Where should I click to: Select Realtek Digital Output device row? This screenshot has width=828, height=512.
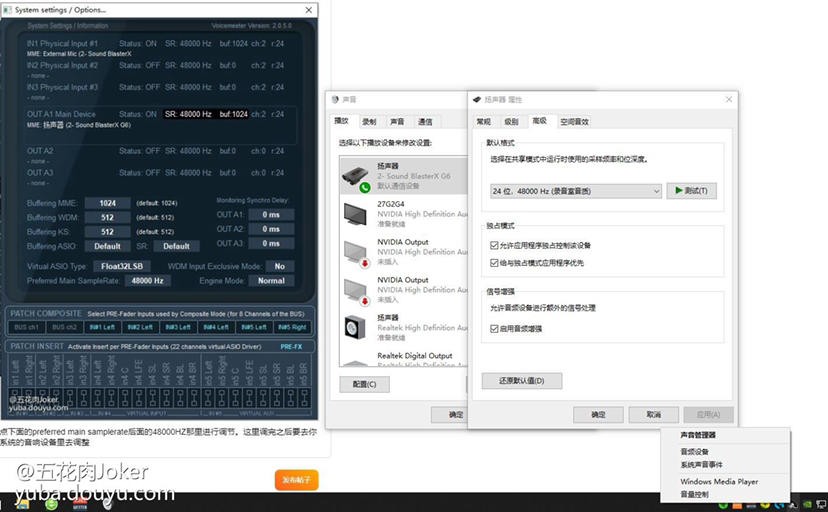point(403,358)
